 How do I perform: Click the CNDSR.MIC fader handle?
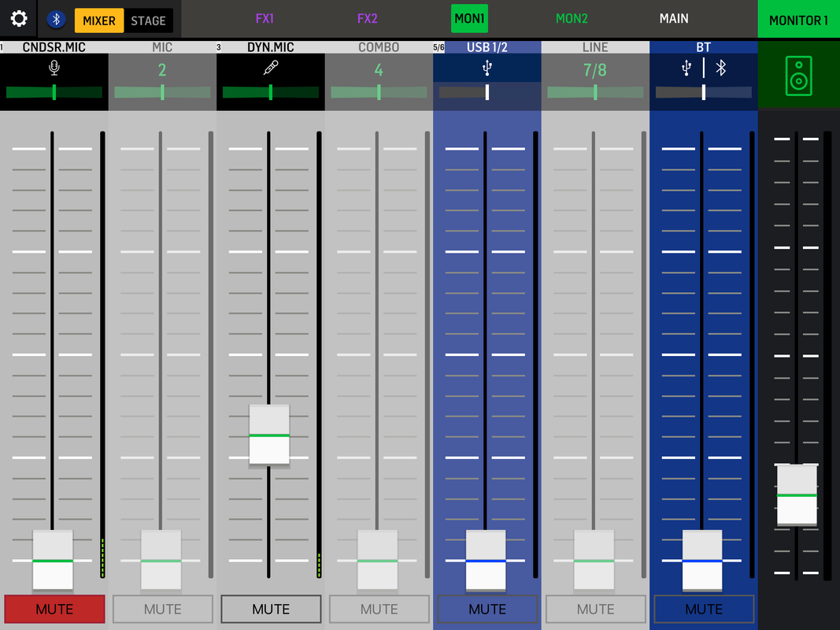[x=53, y=561]
